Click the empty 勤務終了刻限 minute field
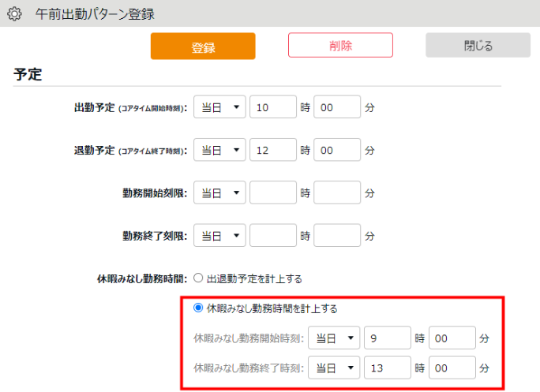540x392 pixels. pos(337,235)
